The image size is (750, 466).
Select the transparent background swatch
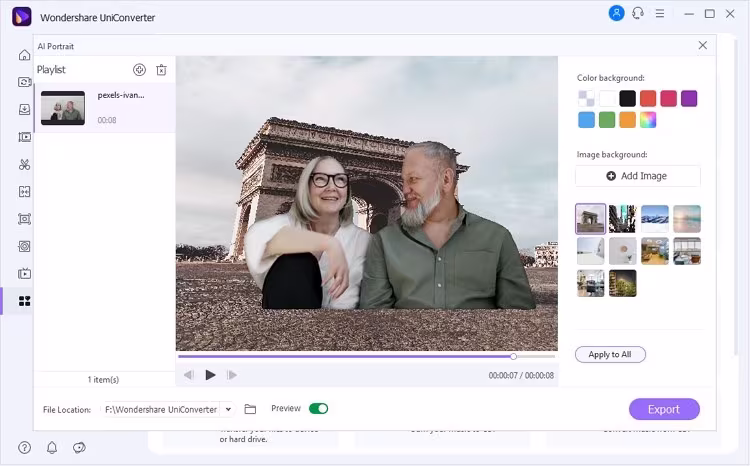coord(586,99)
